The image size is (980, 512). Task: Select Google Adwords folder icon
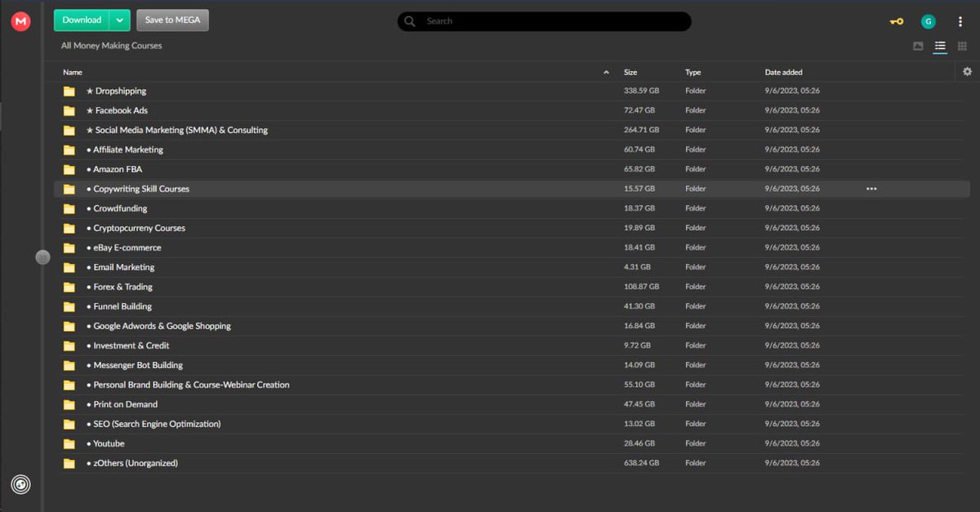(x=69, y=327)
